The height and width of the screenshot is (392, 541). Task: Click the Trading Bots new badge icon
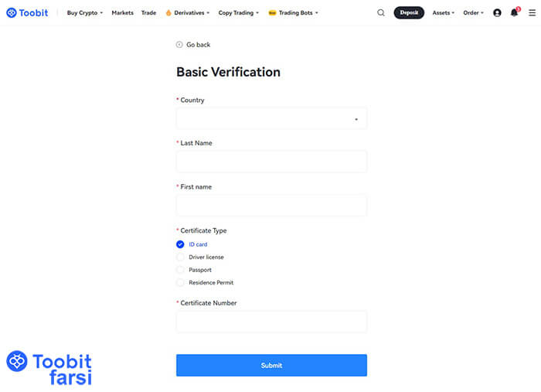tap(272, 13)
